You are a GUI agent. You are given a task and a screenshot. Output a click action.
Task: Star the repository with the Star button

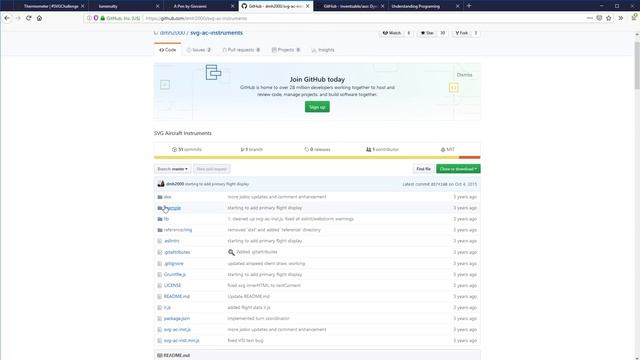click(x=427, y=33)
